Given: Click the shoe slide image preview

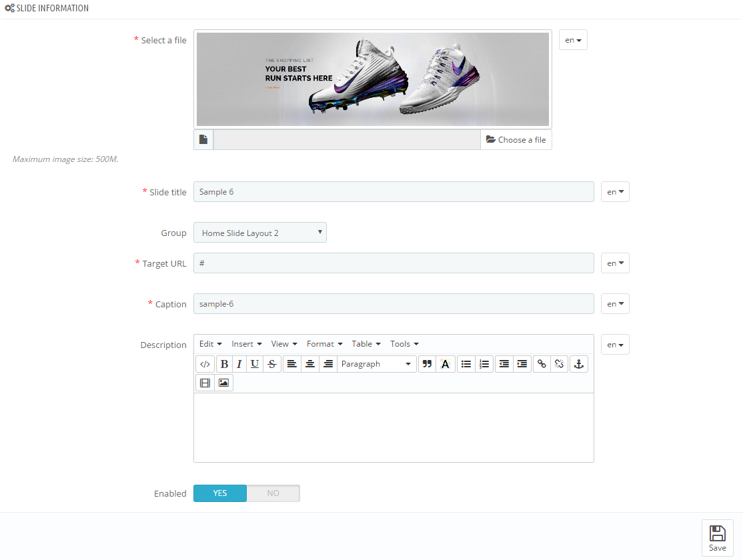Looking at the screenshot, I should [x=373, y=79].
